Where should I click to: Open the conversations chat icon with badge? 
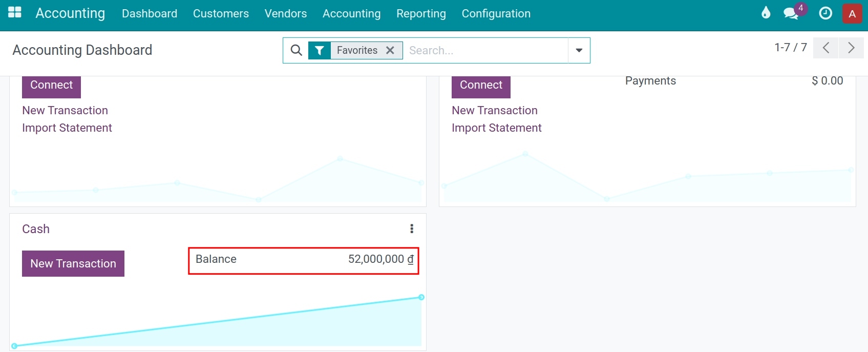pyautogui.click(x=791, y=13)
